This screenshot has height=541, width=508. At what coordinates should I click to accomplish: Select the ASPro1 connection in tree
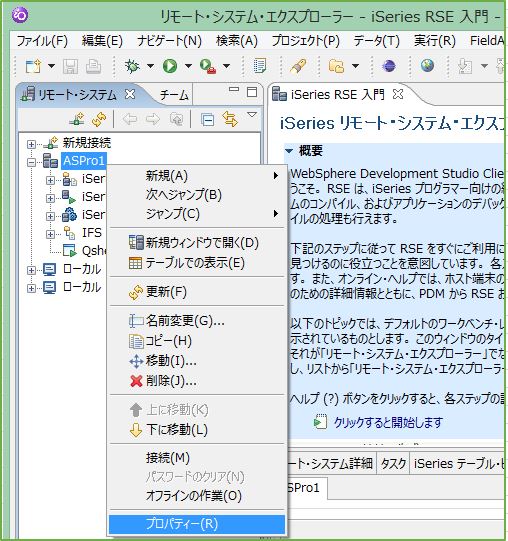pyautogui.click(x=84, y=161)
